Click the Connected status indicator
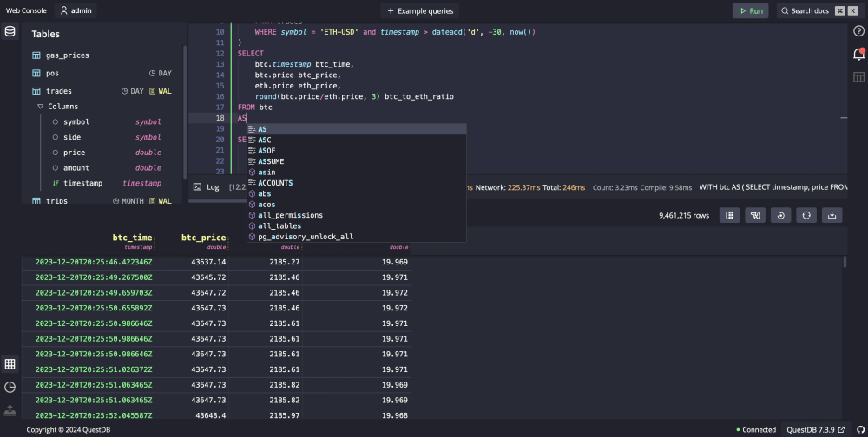 756,429
